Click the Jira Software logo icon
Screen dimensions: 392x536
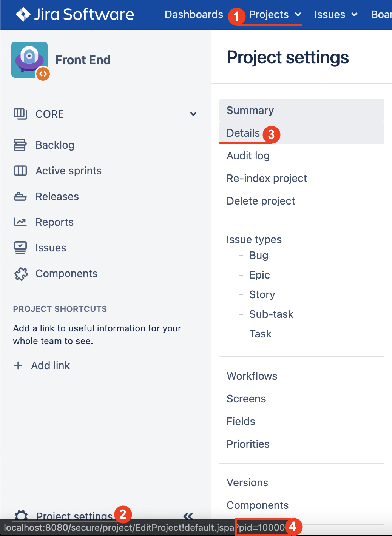(23, 14)
